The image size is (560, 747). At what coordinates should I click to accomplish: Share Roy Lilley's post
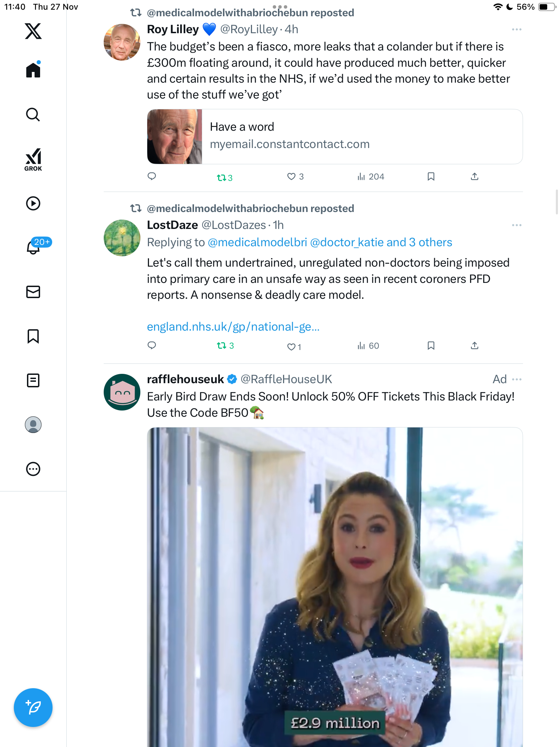pos(474,177)
